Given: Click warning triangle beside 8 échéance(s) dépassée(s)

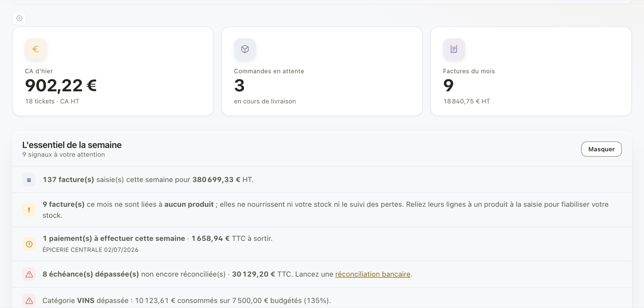Looking at the screenshot, I should (x=29, y=275).
